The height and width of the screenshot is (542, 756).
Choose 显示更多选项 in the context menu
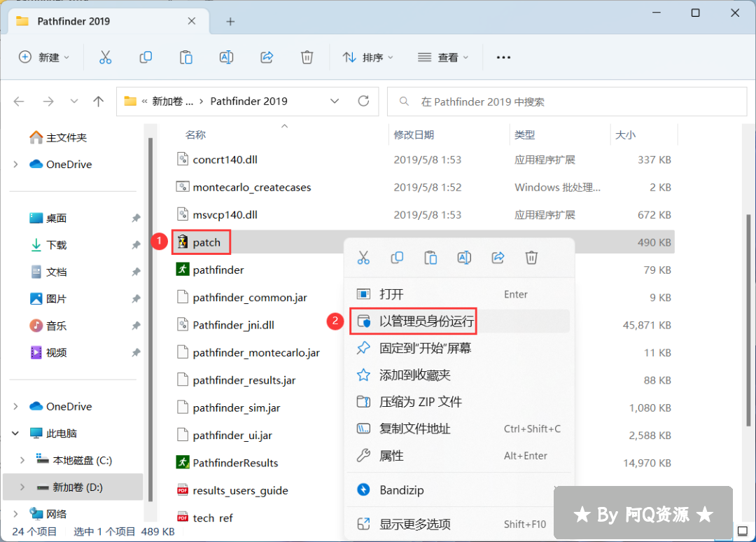click(458, 524)
